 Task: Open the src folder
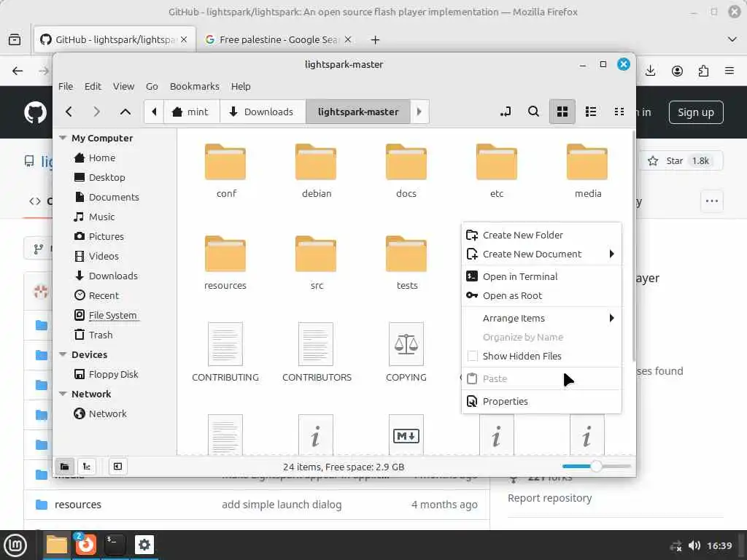[316, 262]
